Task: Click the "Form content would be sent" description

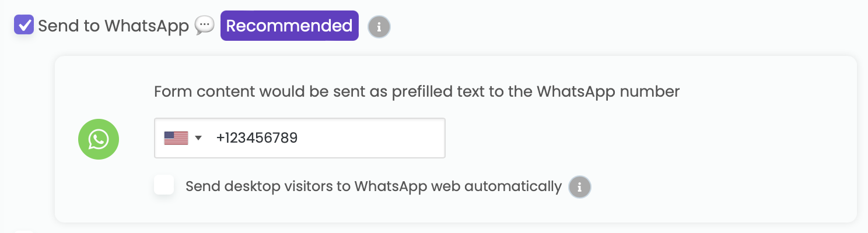Action: tap(416, 91)
